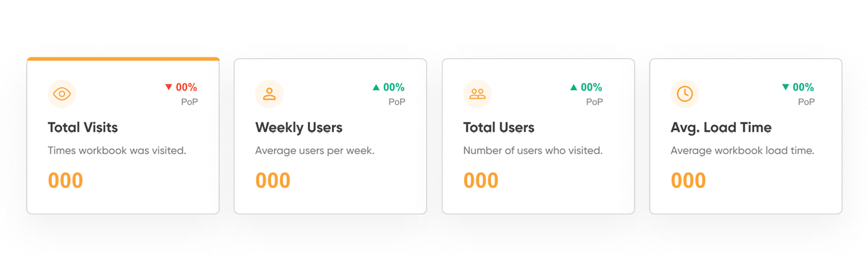The image size is (868, 264).
Task: Click the PoP label on Avg. Load Time card
Action: click(806, 101)
